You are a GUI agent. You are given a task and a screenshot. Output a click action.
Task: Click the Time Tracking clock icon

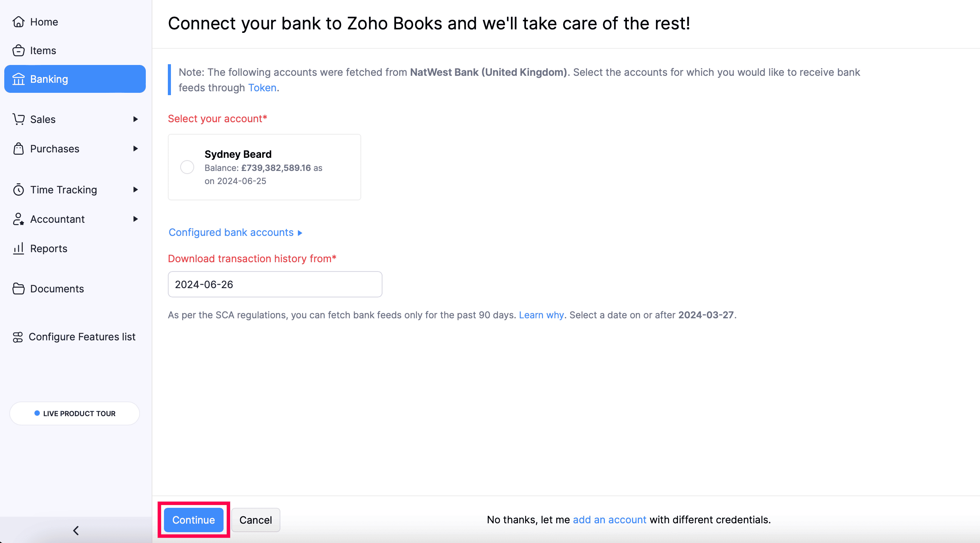coord(18,190)
